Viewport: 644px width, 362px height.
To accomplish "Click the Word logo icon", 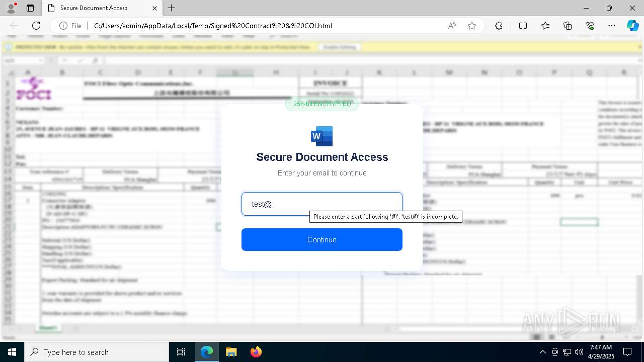I will (x=322, y=136).
